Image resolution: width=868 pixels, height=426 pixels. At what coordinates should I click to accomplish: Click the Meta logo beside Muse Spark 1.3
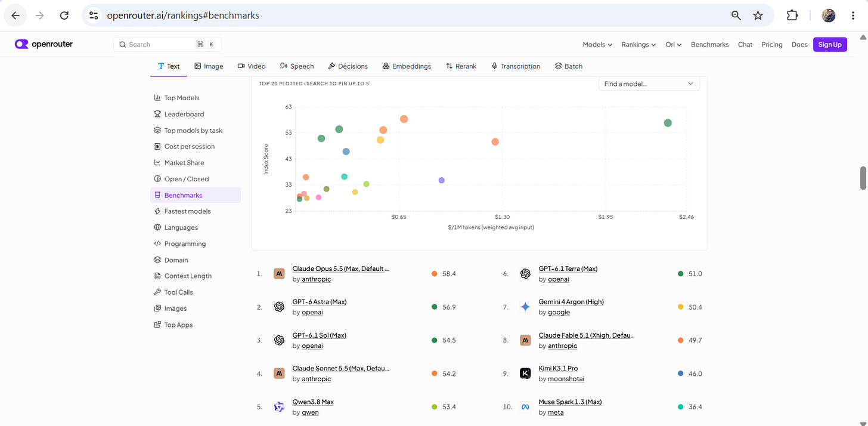coord(525,407)
